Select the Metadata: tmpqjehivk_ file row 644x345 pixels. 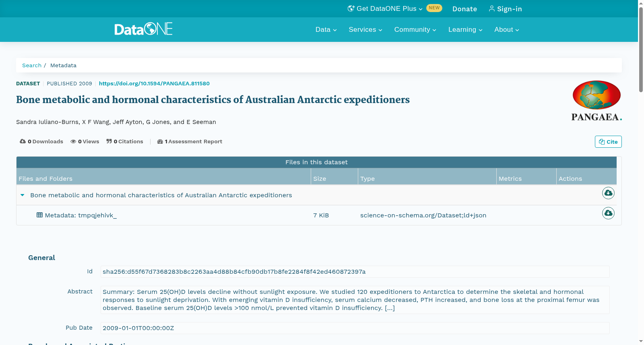tap(316, 215)
